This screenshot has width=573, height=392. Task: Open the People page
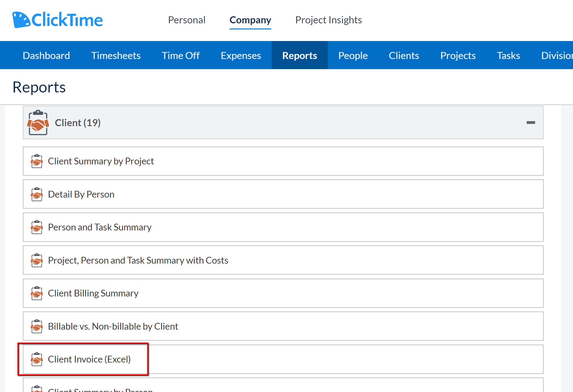353,55
